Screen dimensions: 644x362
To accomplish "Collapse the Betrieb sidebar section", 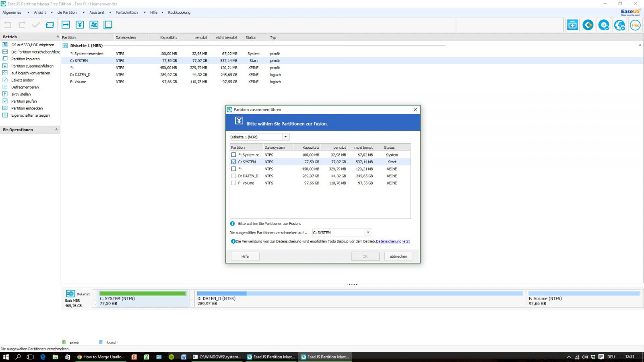I will tap(57, 37).
